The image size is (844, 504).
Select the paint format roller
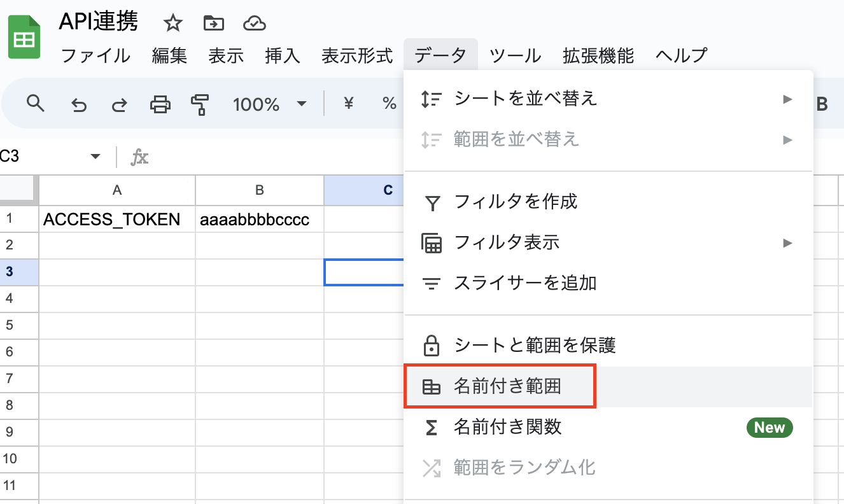click(x=200, y=104)
